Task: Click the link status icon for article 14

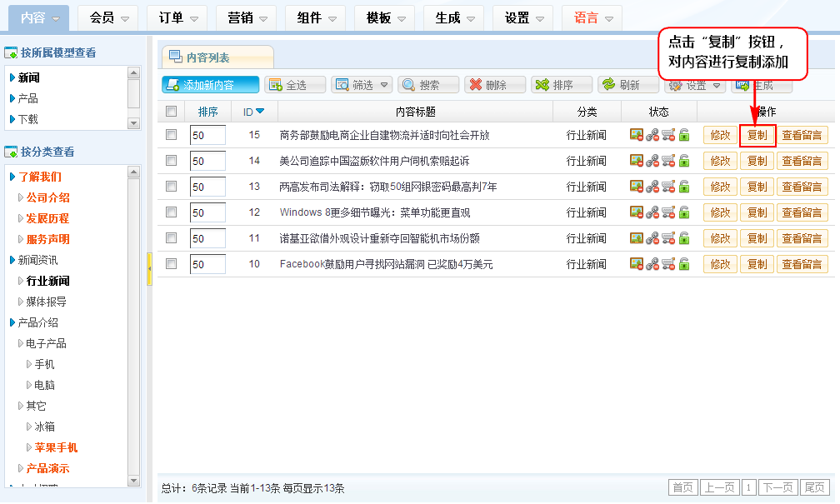Action: coord(652,161)
